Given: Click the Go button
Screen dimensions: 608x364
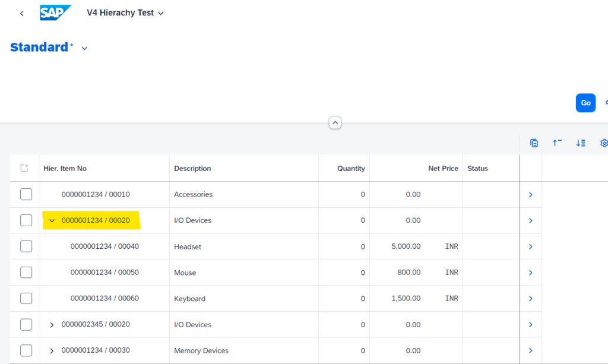Looking at the screenshot, I should pos(585,103).
